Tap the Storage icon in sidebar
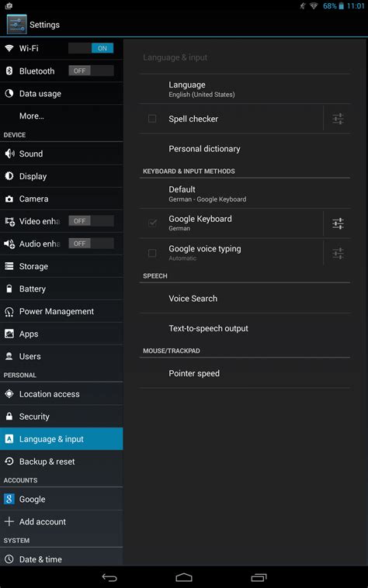The image size is (368, 588). pos(9,266)
